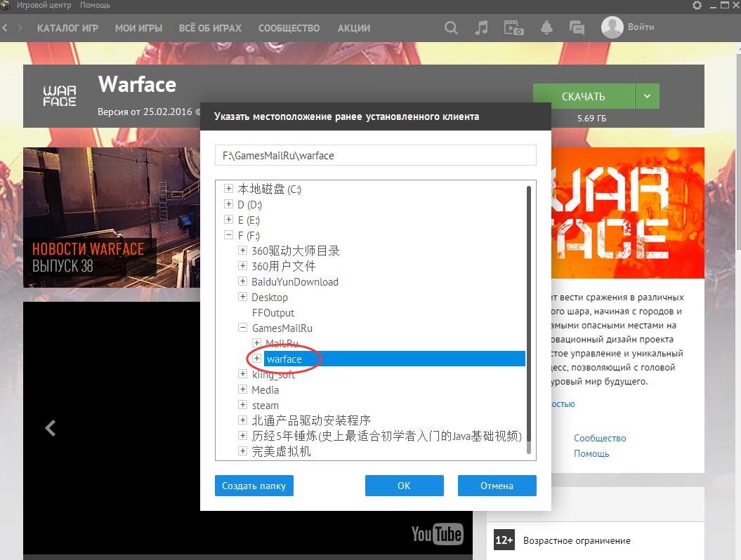Select the 360用户文件 folder
This screenshot has width=741, height=560.
click(x=284, y=266)
